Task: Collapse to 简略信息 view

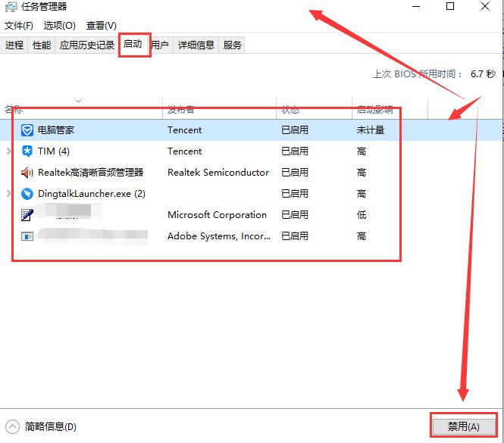Action: [42, 427]
